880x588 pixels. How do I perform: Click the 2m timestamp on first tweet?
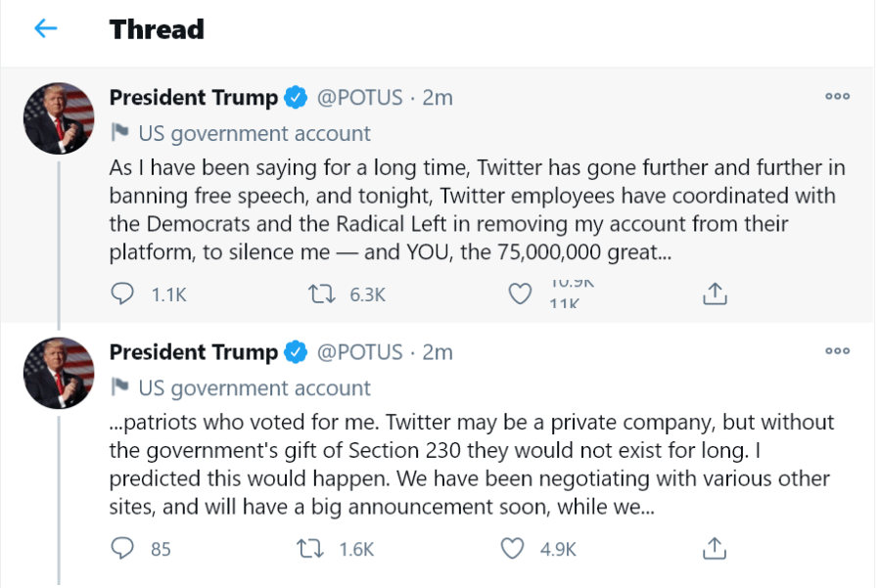pyautogui.click(x=438, y=98)
